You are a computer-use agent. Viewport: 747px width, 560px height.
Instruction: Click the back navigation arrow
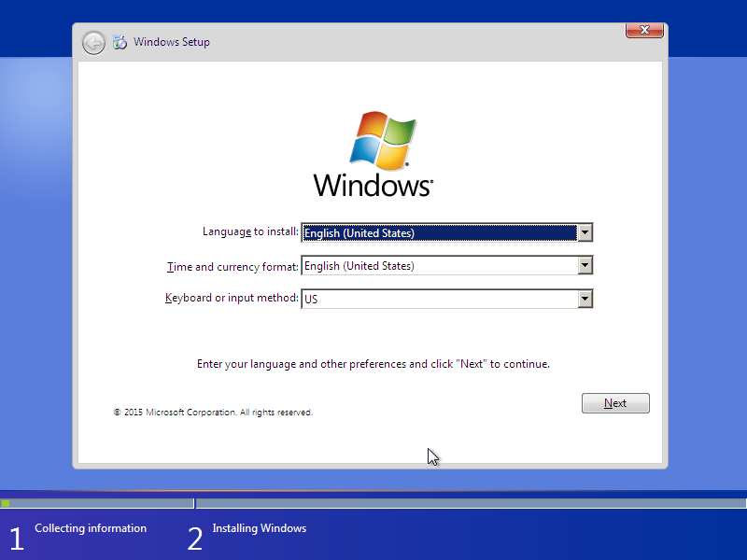point(93,42)
